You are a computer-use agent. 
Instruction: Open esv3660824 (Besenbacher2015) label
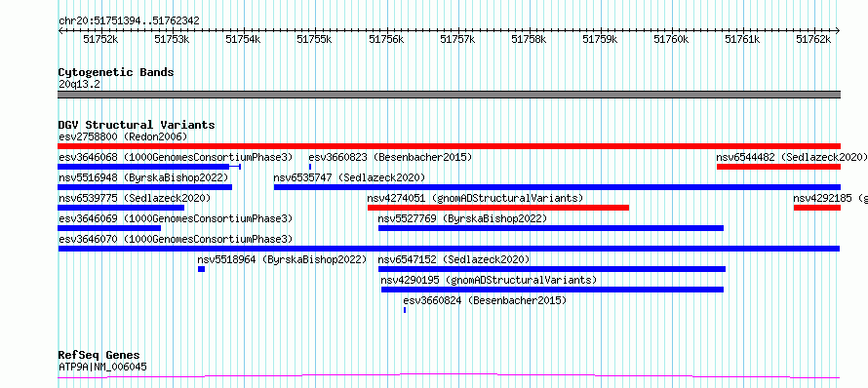(x=485, y=300)
